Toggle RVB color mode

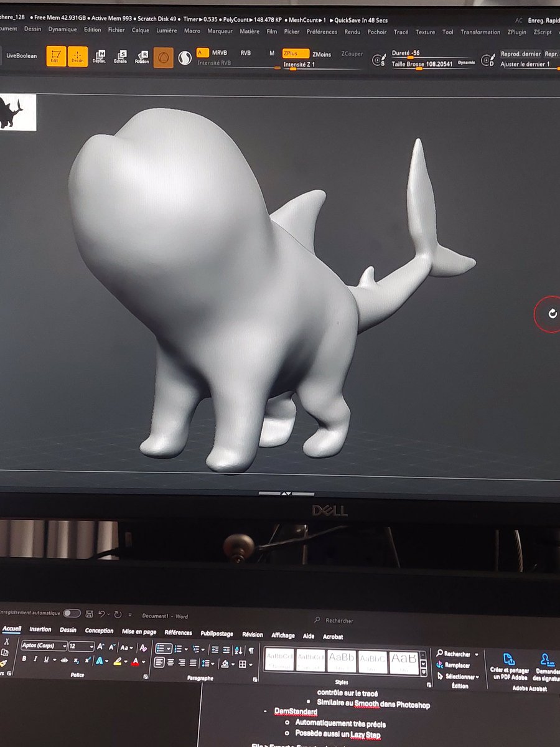(x=245, y=54)
